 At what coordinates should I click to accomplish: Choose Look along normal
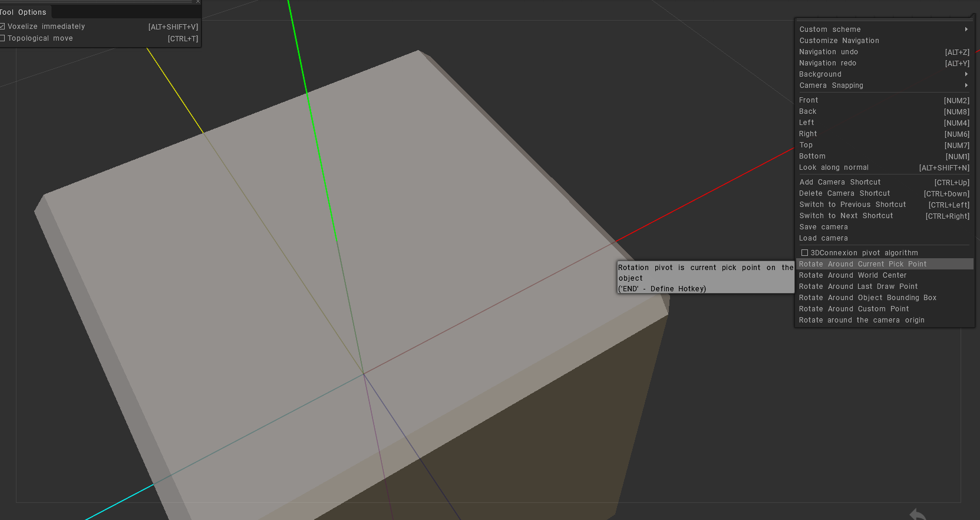click(x=833, y=167)
